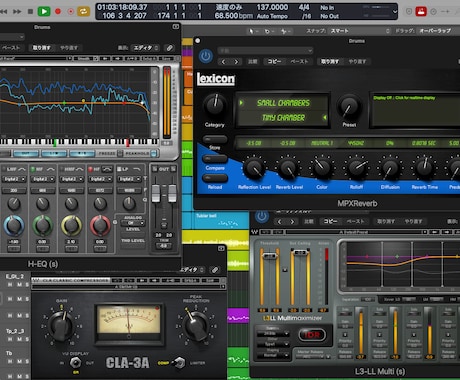
Task: Click the CLA-3A Gain knob
Action: point(61,325)
